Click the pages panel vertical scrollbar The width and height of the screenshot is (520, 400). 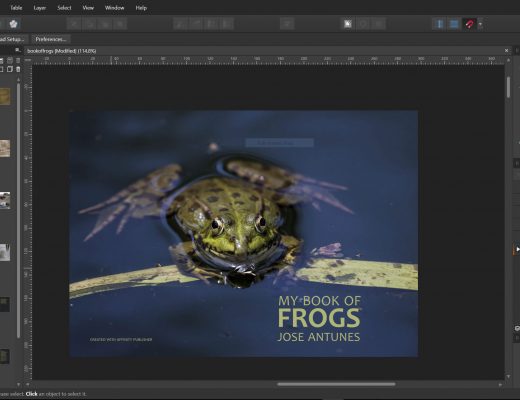(x=18, y=210)
